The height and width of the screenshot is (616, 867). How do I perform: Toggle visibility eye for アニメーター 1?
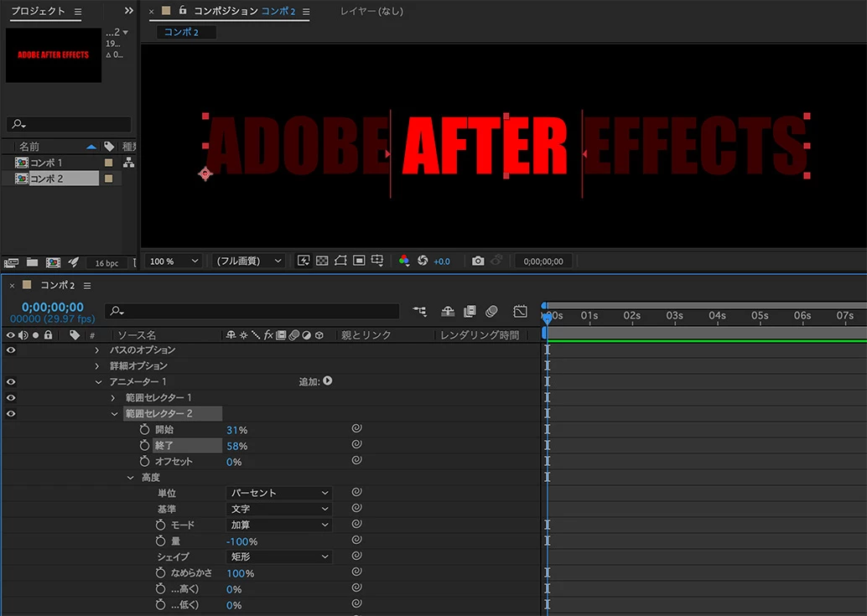click(11, 382)
